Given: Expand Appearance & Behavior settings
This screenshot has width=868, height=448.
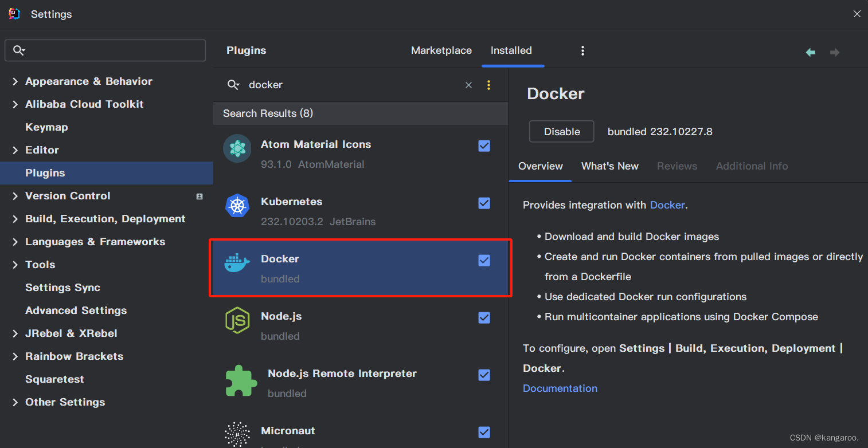Looking at the screenshot, I should click(x=15, y=81).
